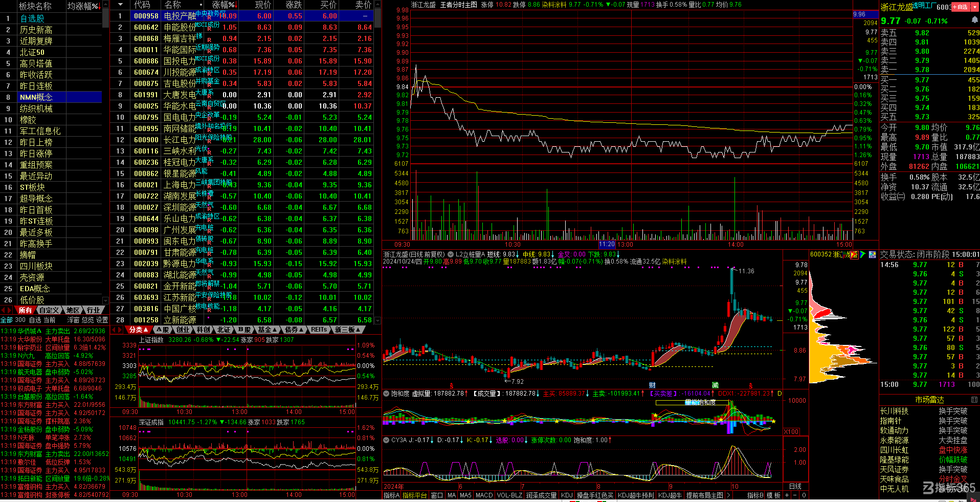Click the red 自选 add button

tap(960, 7)
